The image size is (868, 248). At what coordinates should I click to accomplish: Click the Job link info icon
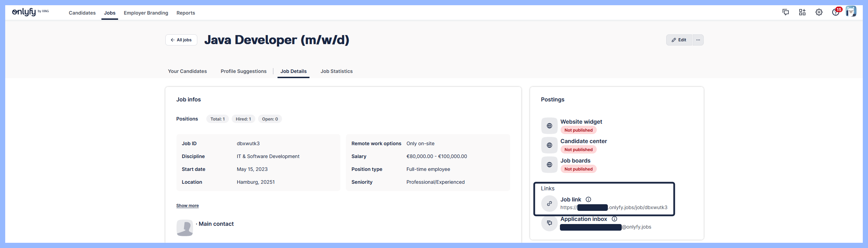point(588,199)
